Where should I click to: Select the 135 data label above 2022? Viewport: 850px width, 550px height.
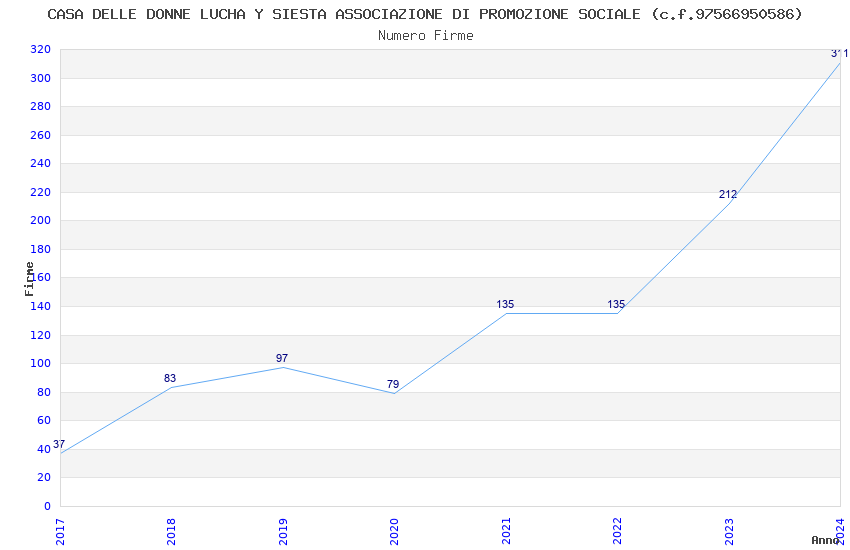click(x=616, y=304)
